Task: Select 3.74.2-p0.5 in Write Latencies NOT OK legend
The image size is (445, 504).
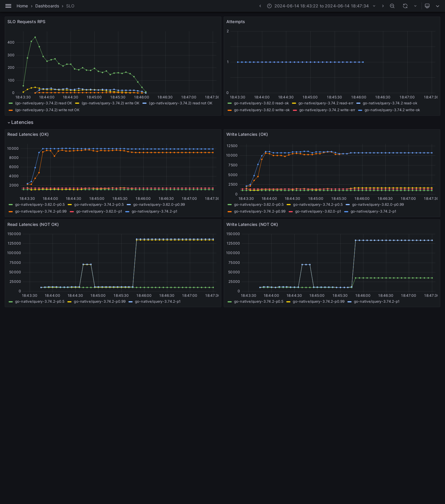Action: click(x=259, y=302)
